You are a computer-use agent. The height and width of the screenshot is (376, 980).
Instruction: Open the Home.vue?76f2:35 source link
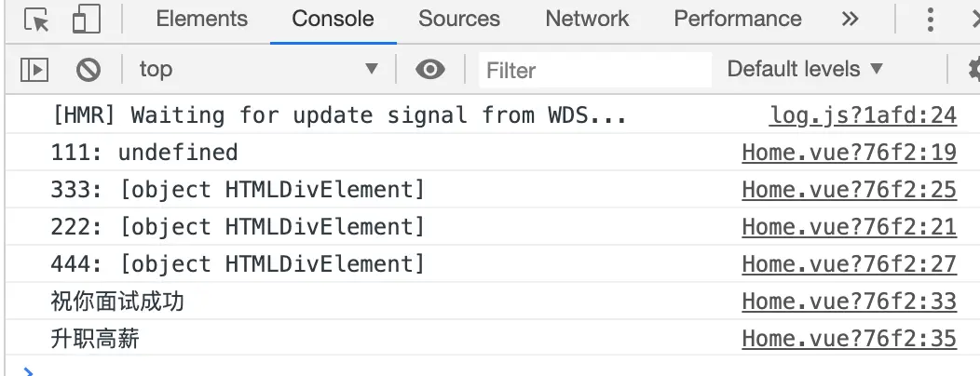click(x=850, y=339)
